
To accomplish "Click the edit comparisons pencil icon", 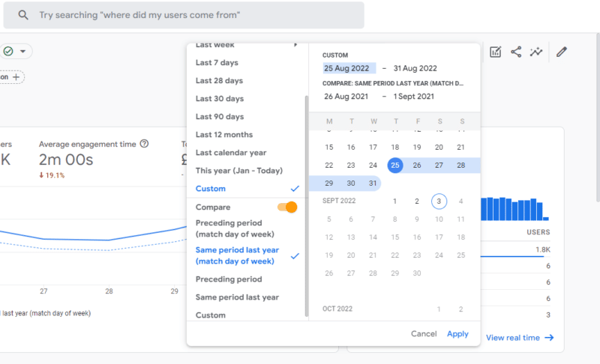I will tap(562, 52).
